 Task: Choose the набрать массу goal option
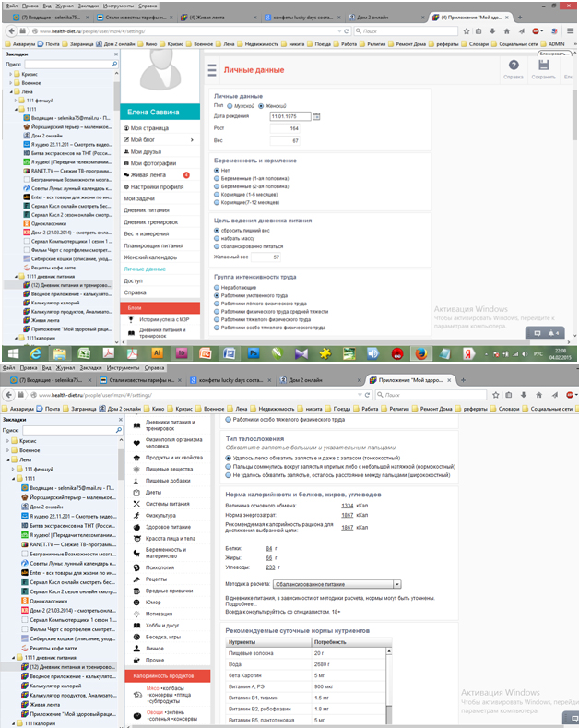point(217,238)
